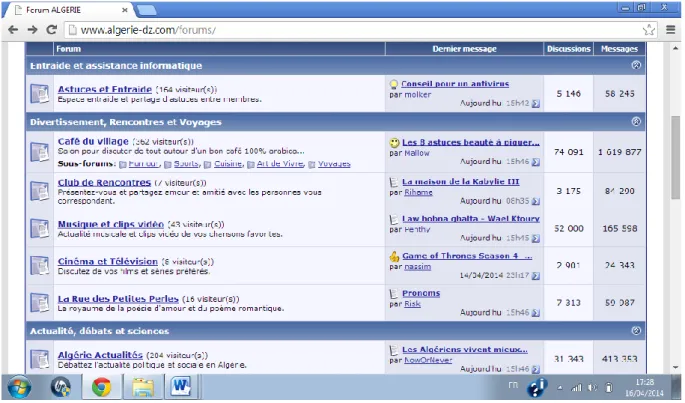Collapse the Entraide et assistance informatique category
Screen dimensions: 685x403
pyautogui.click(x=636, y=65)
